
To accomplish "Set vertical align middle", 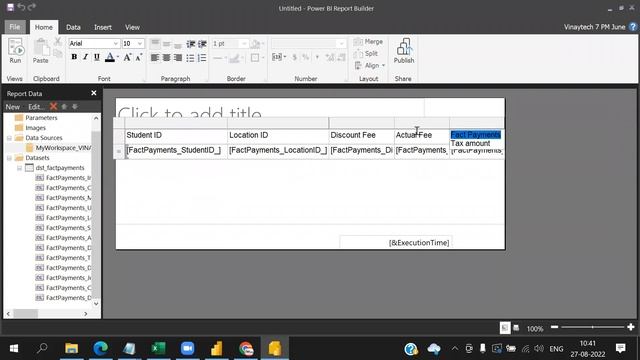I will point(167,44).
